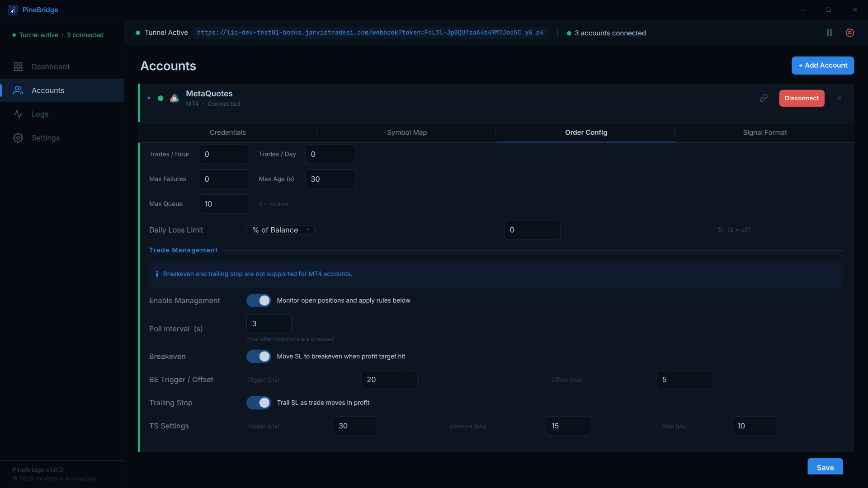Stop the tunnel with the red stop icon

pyautogui.click(x=850, y=33)
